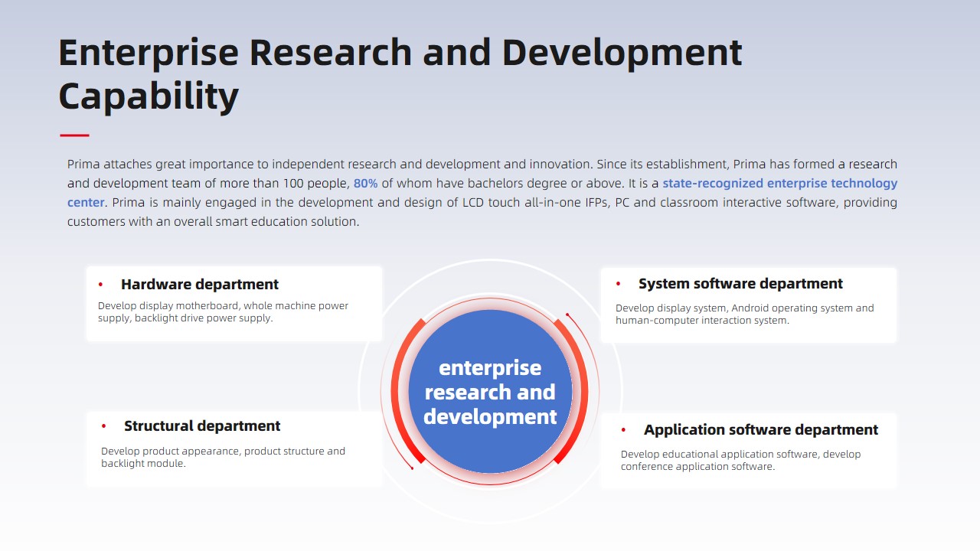This screenshot has width=980, height=551.
Task: Click the blue 'enterprise research and development' circle
Action: 490,392
